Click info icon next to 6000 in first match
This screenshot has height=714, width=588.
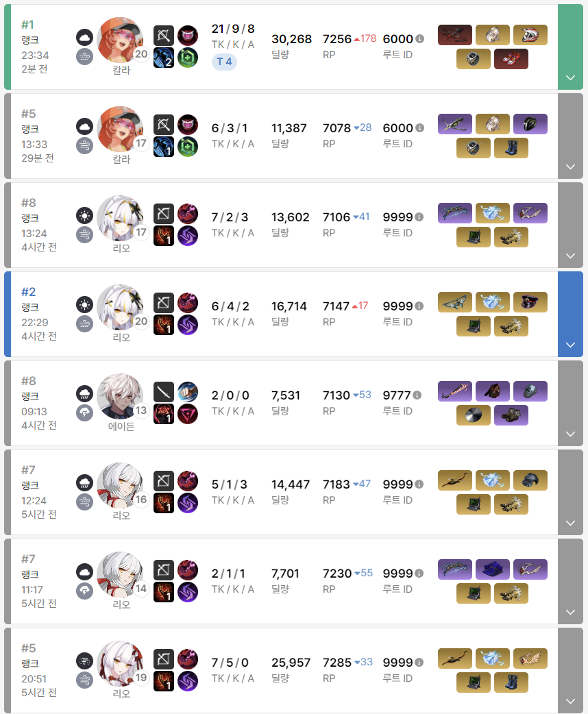tap(420, 38)
